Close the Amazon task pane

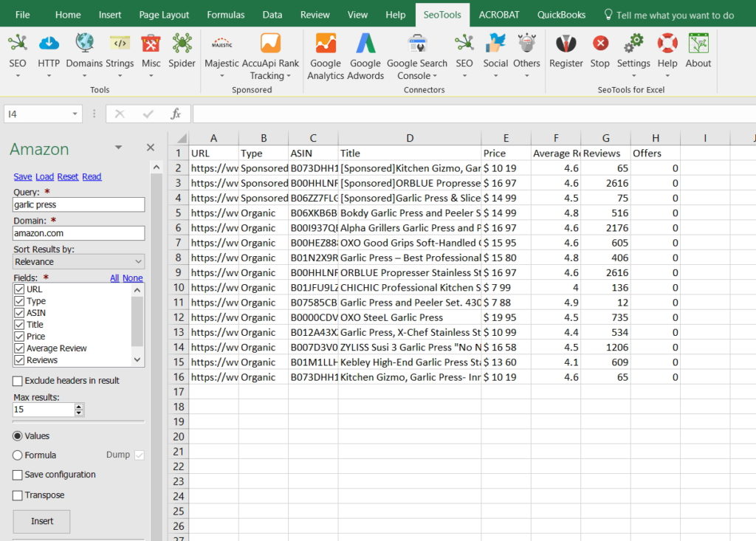151,148
